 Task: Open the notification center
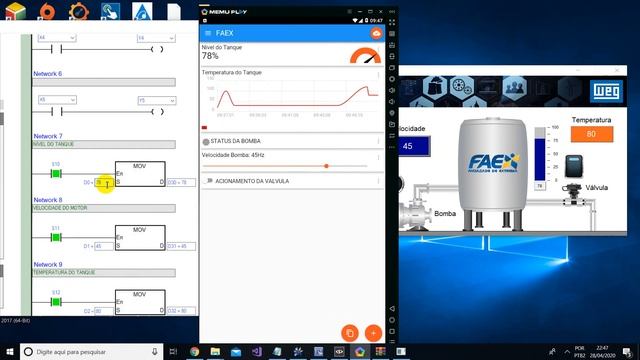tap(627, 351)
